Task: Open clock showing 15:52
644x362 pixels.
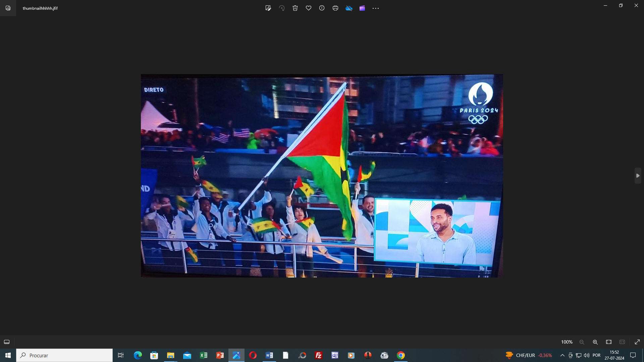Action: 614,355
